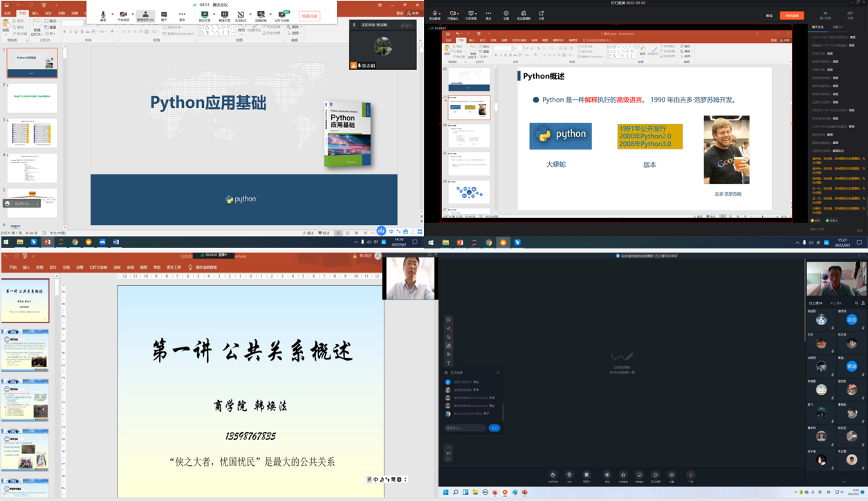Open 管理成员 members panel icon

[145, 15]
